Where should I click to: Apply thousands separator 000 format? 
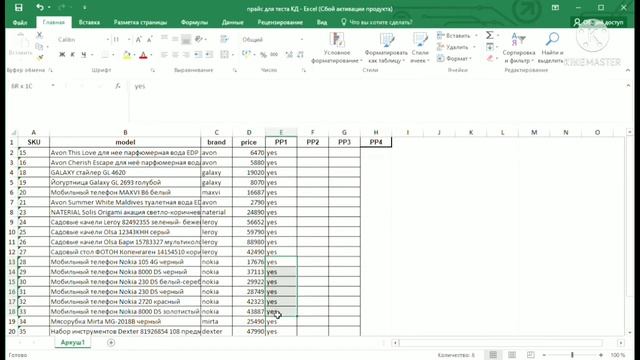point(274,54)
